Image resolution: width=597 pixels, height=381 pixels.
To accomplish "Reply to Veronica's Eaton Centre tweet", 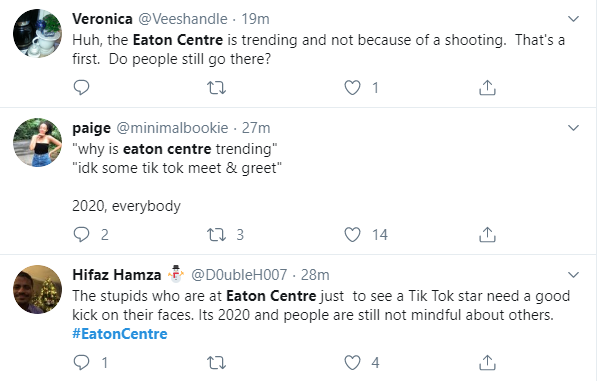I will 81,88.
